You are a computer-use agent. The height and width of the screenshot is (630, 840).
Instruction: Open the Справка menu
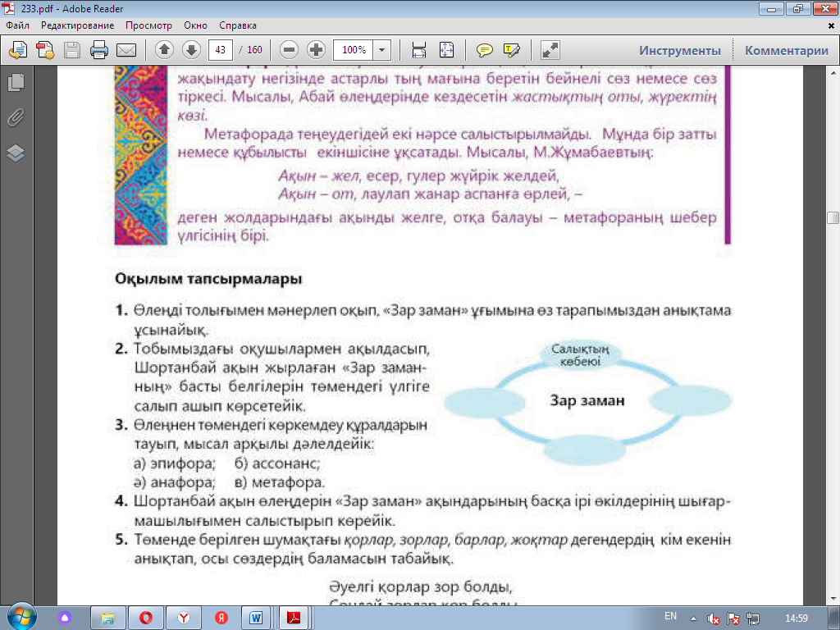coord(238,25)
